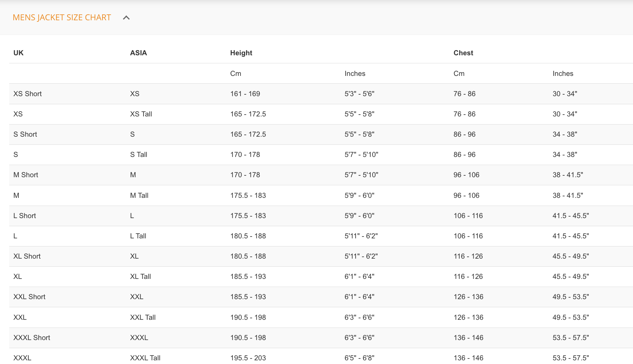Screen dimensions: 633x364
Task: Click the XS Tall Asia size cell
Action: coord(141,114)
